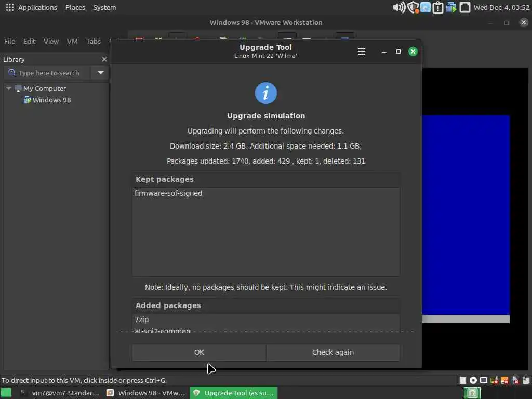Close the Library panel
The image size is (532, 399).
click(x=104, y=59)
